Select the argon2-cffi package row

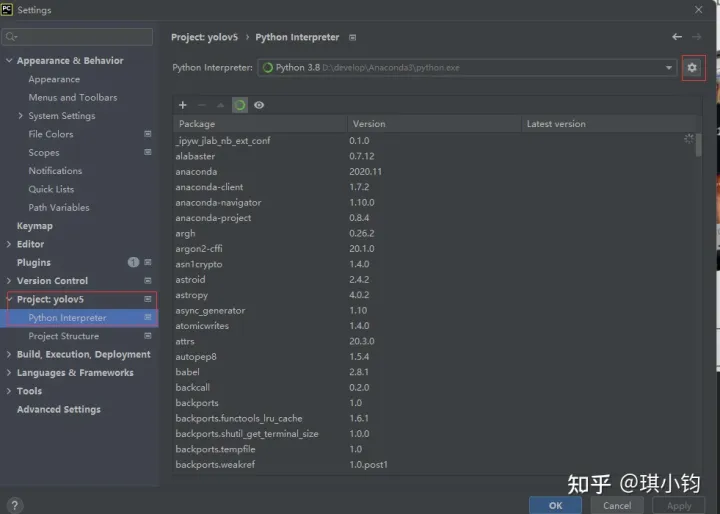pyautogui.click(x=434, y=249)
